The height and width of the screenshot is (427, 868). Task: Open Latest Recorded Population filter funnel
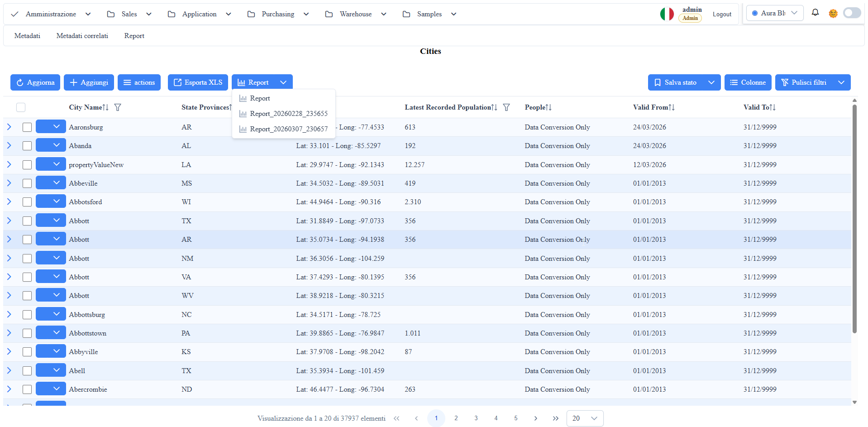[506, 107]
